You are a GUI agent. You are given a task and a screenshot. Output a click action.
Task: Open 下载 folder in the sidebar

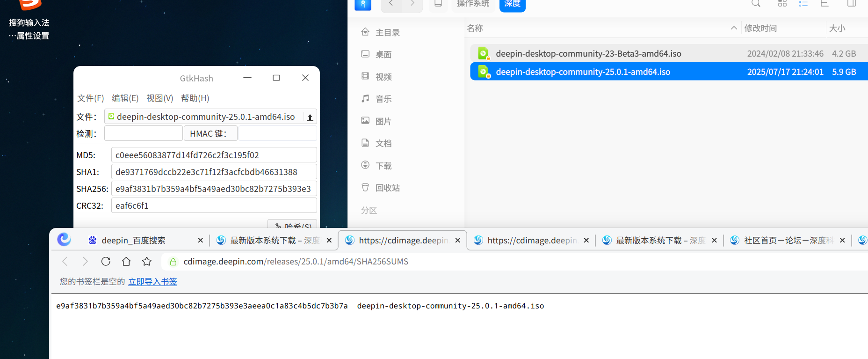click(376, 166)
